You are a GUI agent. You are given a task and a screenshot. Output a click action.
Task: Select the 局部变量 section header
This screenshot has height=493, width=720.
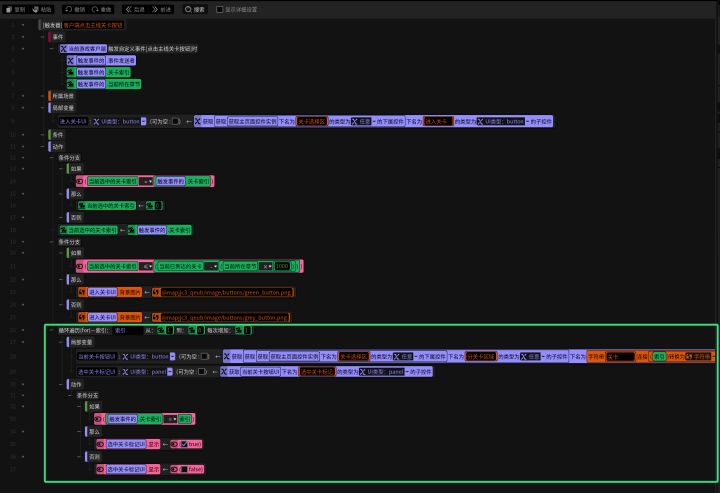tap(62, 108)
